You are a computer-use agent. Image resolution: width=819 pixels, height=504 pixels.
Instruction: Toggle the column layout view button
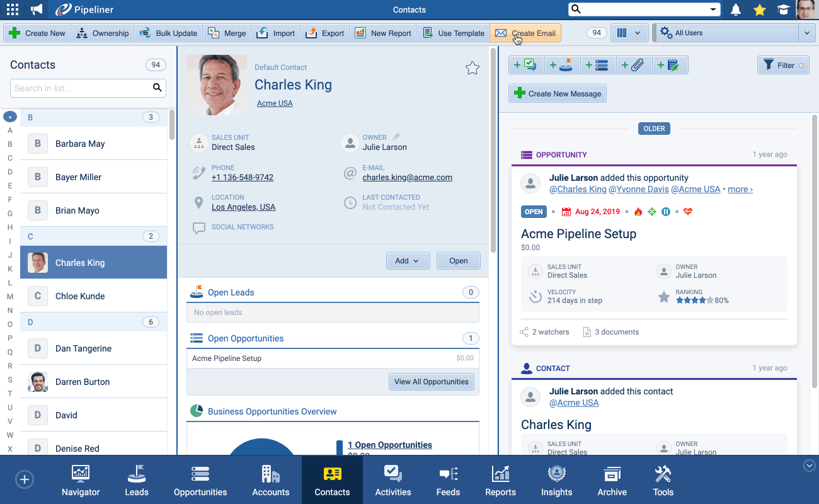pos(629,33)
